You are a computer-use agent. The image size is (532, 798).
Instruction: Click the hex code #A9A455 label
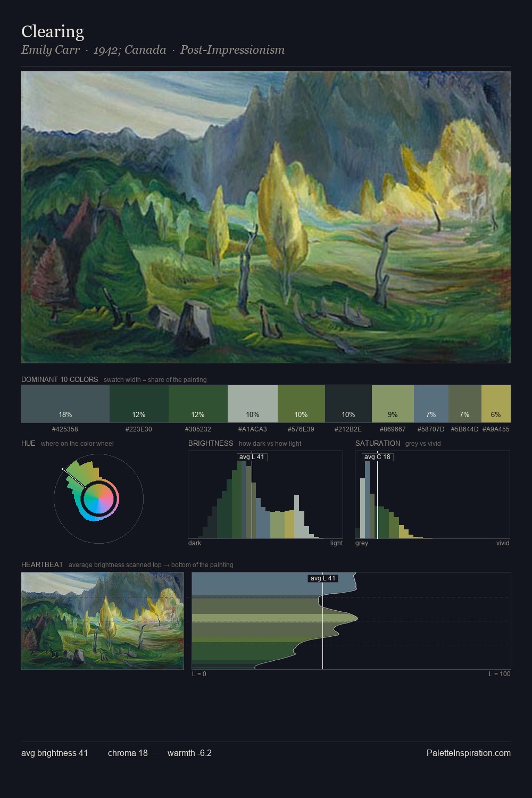(x=496, y=429)
